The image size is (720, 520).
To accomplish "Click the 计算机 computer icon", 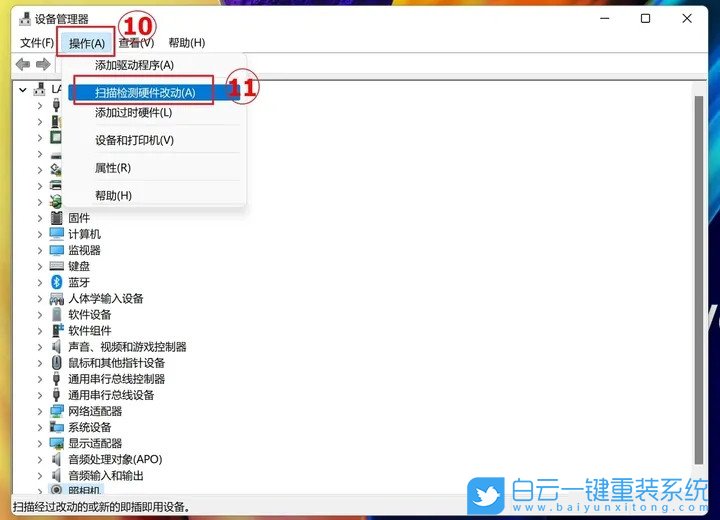I will pyautogui.click(x=56, y=234).
